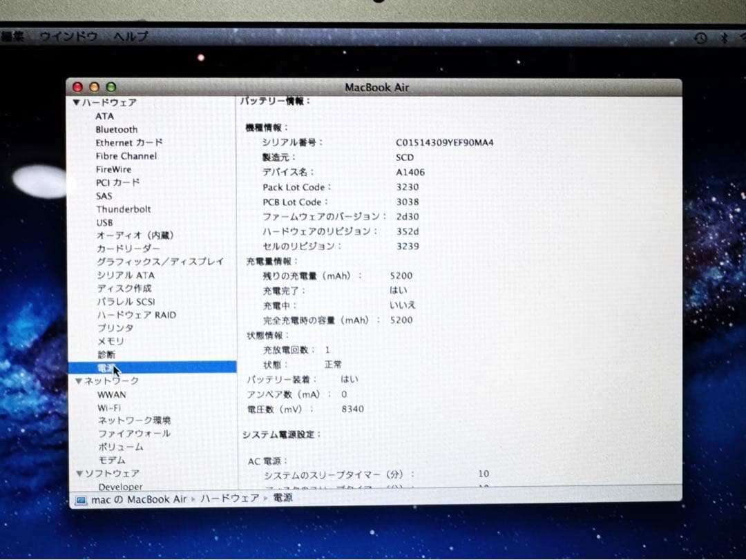The height and width of the screenshot is (560, 746).
Task: Collapse the ハードウェア tree section
Action: (x=76, y=103)
